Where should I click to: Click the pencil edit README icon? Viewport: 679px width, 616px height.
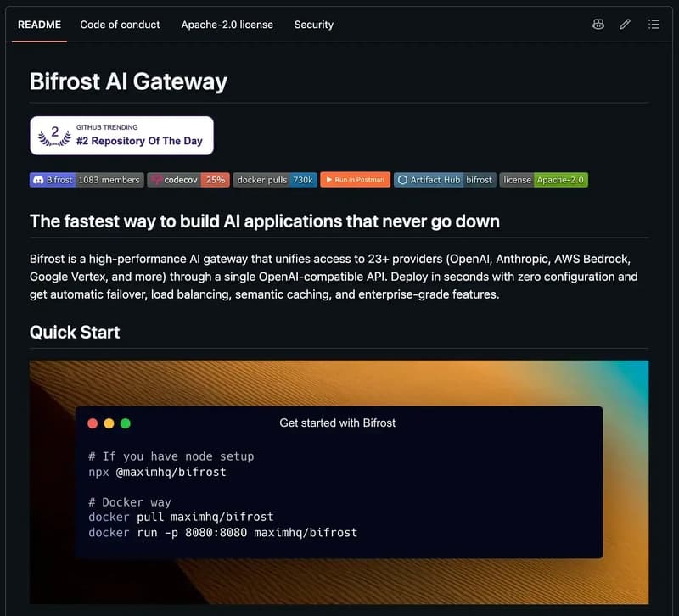625,25
